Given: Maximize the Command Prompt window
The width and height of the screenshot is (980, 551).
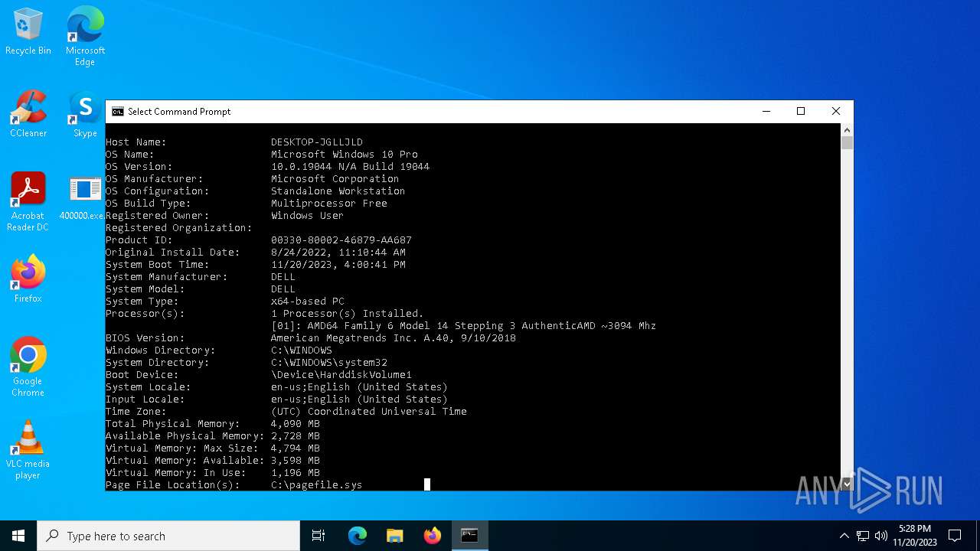Looking at the screenshot, I should 801,112.
